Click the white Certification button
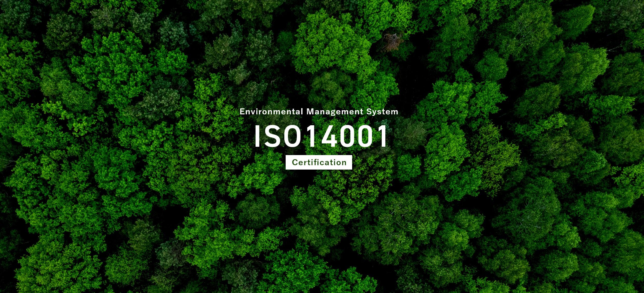Viewport: 644px width, 293px height. (319, 162)
